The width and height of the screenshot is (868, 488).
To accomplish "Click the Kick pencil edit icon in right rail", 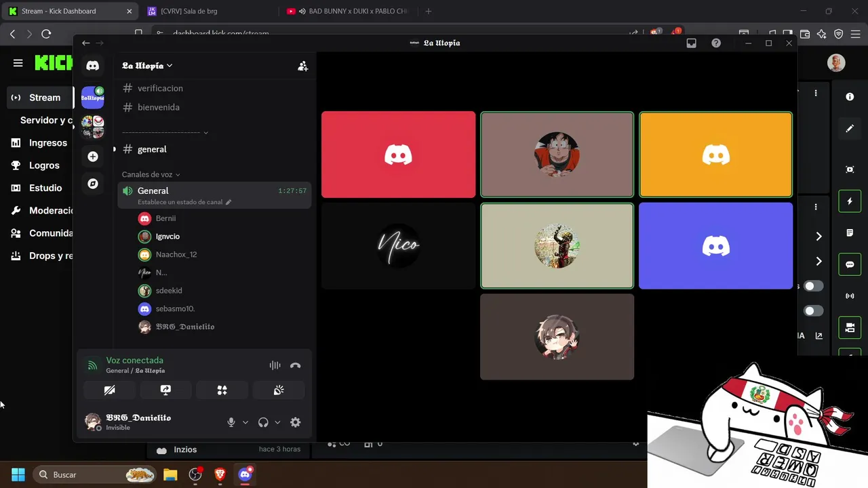I will [850, 128].
